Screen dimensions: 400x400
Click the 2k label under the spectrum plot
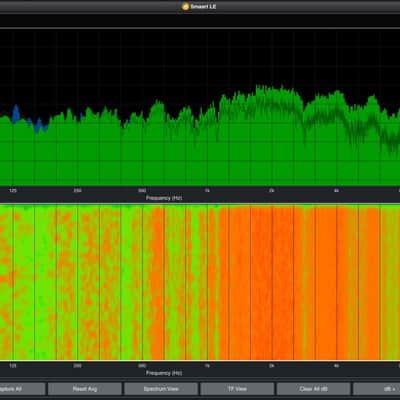[272, 191]
